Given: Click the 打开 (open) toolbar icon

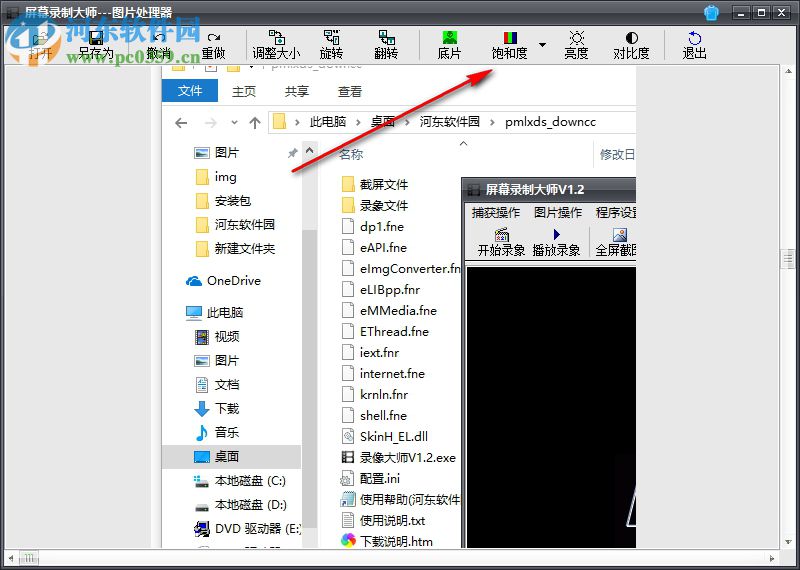Looking at the screenshot, I should (x=40, y=38).
